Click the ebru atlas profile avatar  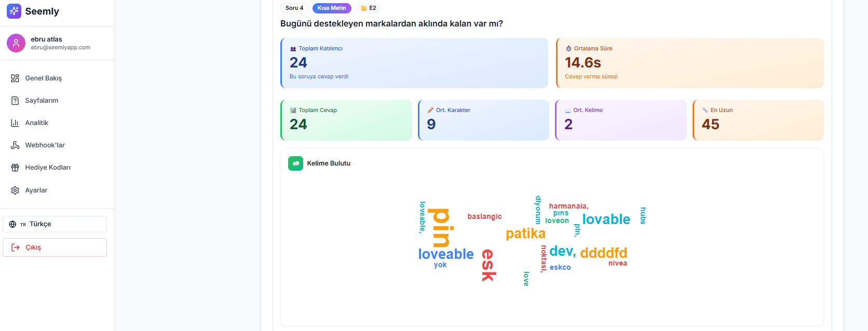[x=16, y=43]
